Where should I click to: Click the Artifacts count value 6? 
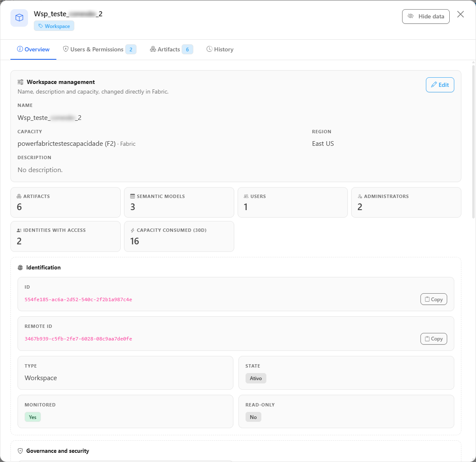click(x=19, y=207)
